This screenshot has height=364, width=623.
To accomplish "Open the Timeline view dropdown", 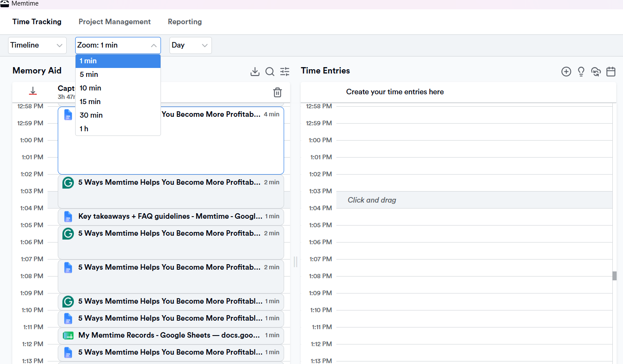I will click(x=37, y=45).
